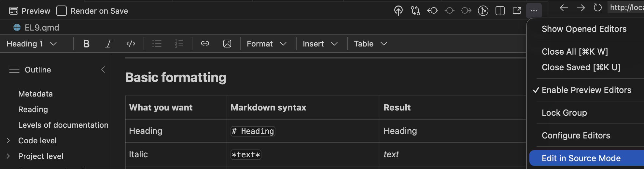Viewport: 644px width, 169px height.
Task: Toggle bold formatting
Action: (x=86, y=44)
